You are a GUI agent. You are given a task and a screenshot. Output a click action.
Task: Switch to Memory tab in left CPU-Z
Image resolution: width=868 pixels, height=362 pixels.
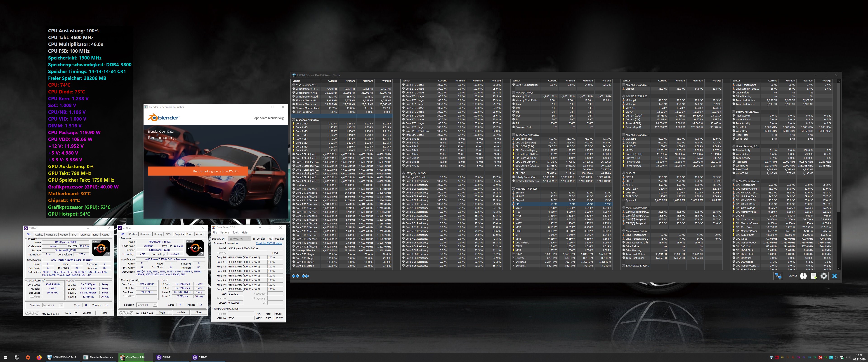[64, 234]
